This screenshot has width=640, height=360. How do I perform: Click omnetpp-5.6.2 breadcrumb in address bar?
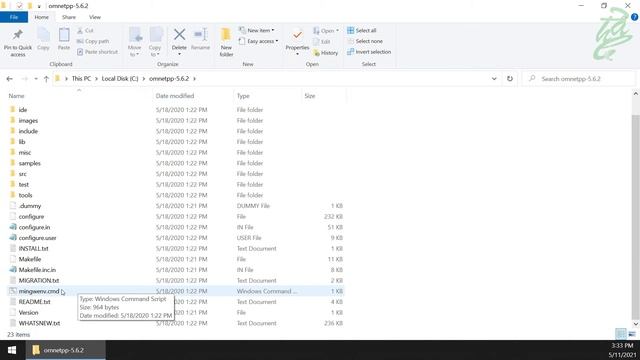(x=169, y=78)
